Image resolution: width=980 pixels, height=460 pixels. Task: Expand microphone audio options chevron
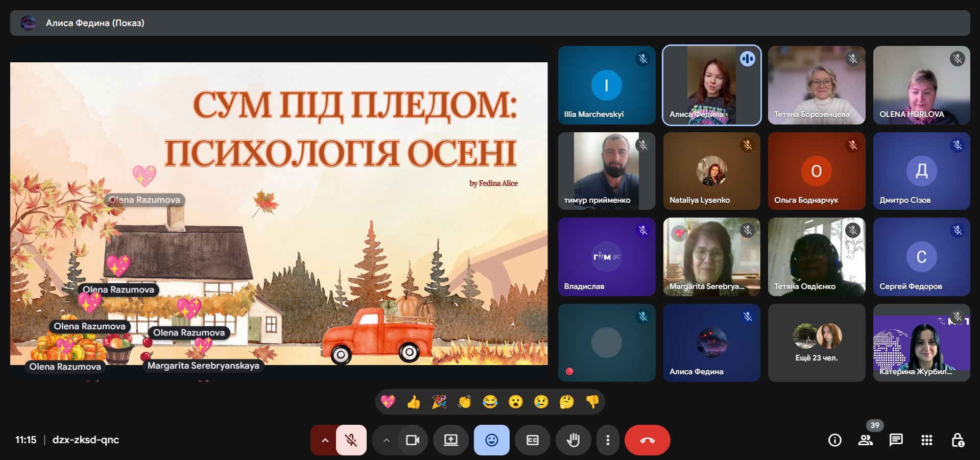324,440
